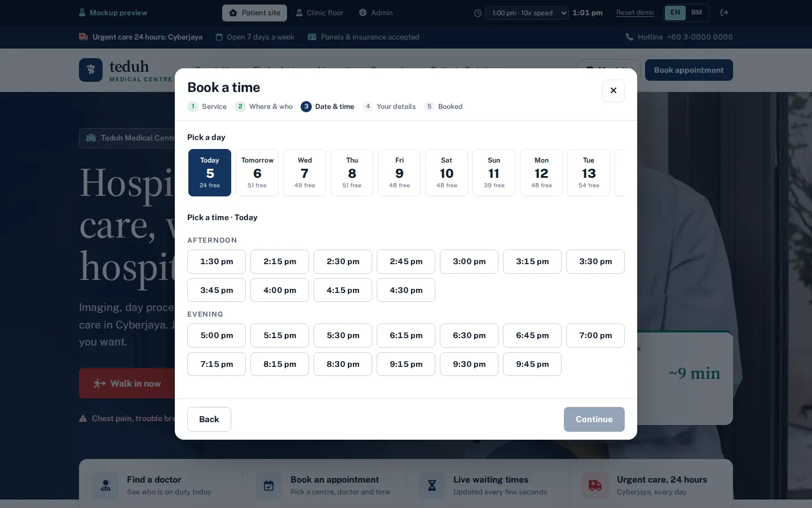
Task: Select Sat 10 date card
Action: (x=447, y=173)
